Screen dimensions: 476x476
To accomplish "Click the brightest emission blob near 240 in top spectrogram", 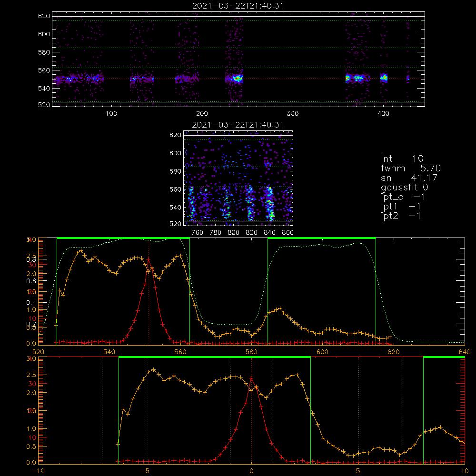I will 238,79.
